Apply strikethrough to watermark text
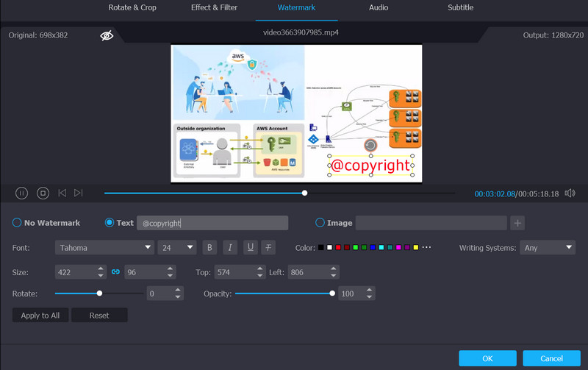Image resolution: width=588 pixels, height=370 pixels. 270,248
